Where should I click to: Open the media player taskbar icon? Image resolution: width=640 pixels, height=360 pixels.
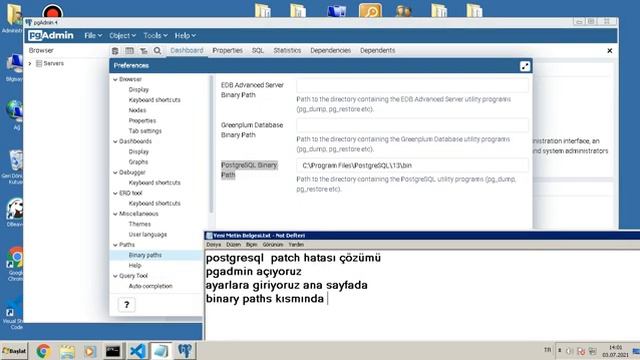pyautogui.click(x=90, y=351)
